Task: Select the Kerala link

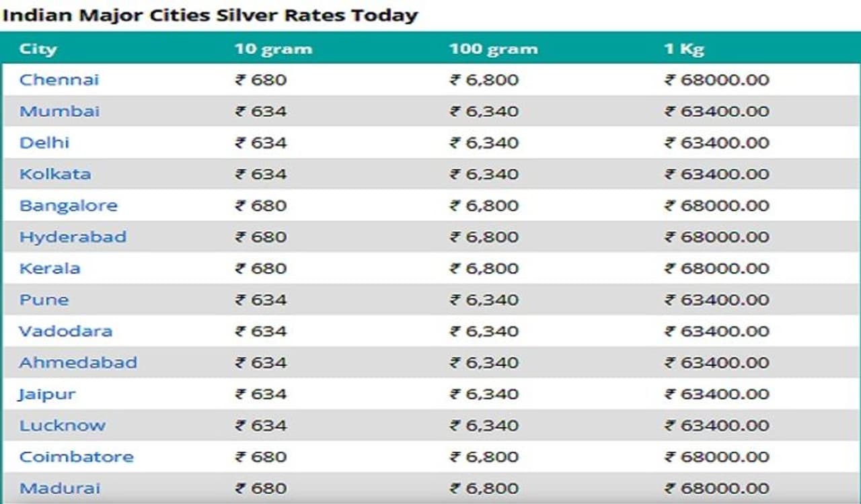Action: tap(50, 268)
